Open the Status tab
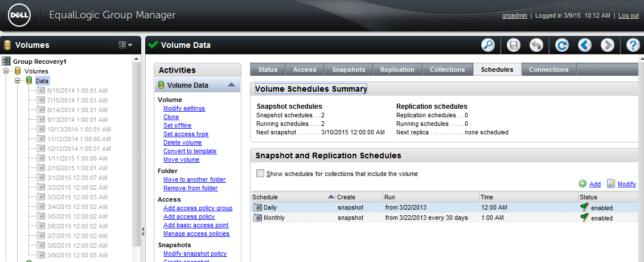The width and height of the screenshot is (644, 262). (x=268, y=69)
